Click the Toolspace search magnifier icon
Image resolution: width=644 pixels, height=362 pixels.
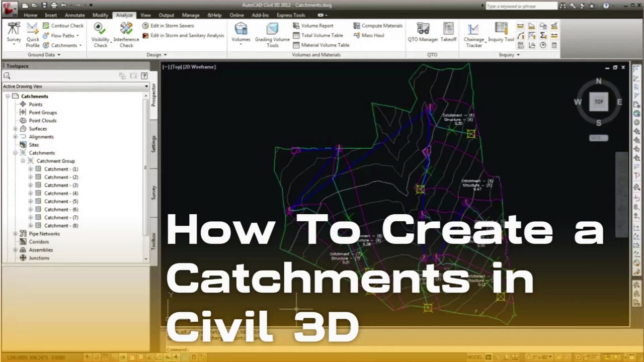[x=7, y=76]
